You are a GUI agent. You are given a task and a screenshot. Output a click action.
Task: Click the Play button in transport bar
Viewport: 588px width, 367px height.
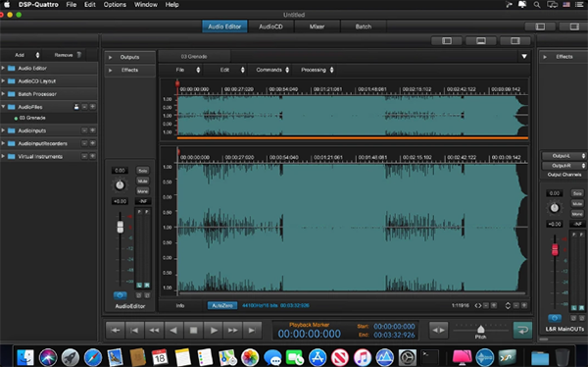[213, 330]
